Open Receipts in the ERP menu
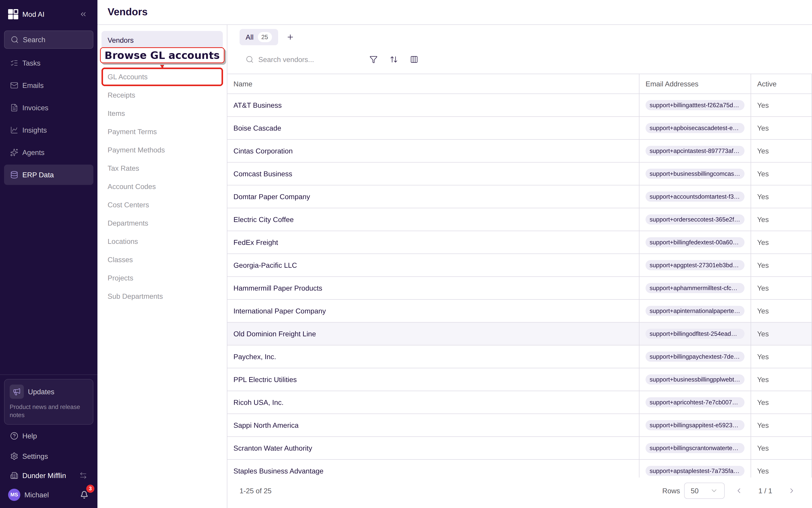 pyautogui.click(x=162, y=95)
